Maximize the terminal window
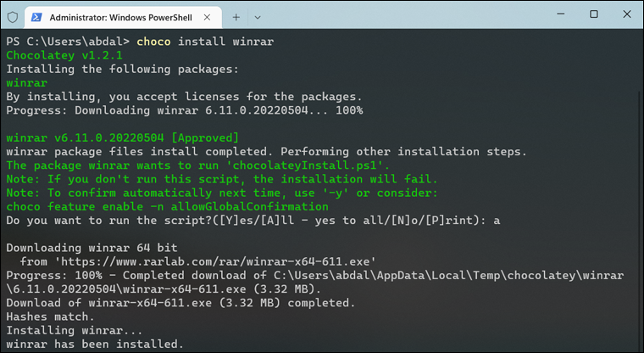This screenshot has width=644, height=353. (x=593, y=14)
